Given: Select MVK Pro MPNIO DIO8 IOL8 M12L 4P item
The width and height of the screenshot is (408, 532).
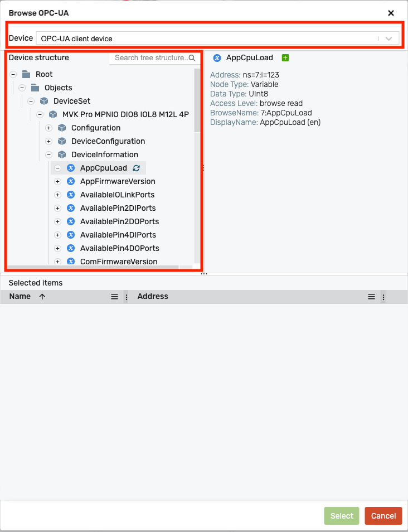Looking at the screenshot, I should (x=125, y=115).
